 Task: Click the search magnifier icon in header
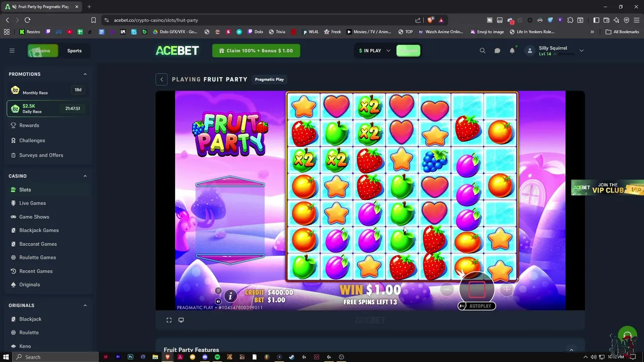(482, 50)
